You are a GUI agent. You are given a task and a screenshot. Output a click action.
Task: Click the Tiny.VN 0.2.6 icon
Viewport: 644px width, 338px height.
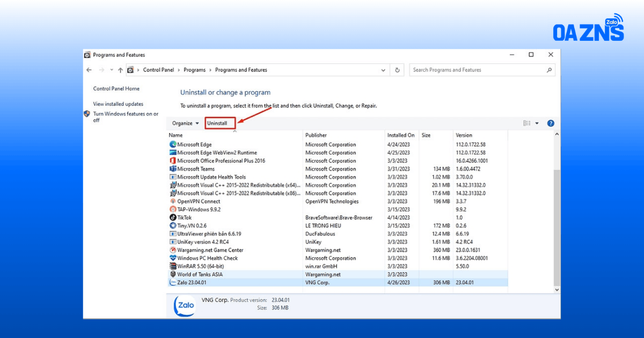point(173,226)
